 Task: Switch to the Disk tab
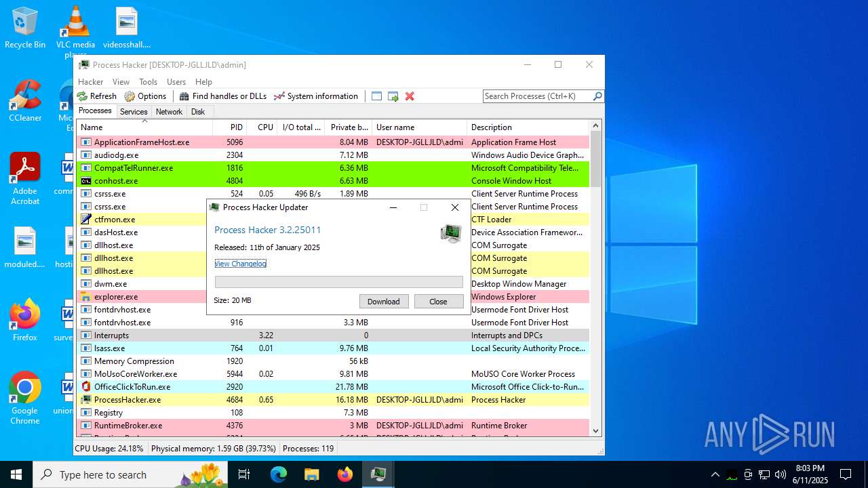click(198, 112)
